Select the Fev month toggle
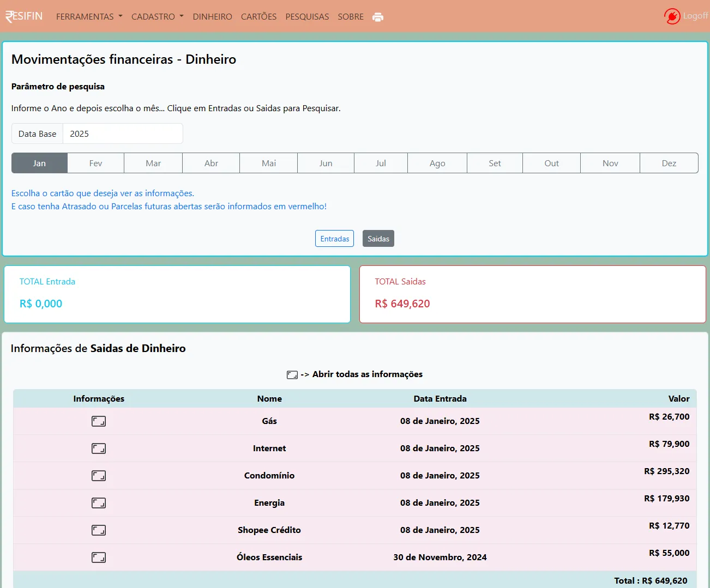 pos(95,163)
